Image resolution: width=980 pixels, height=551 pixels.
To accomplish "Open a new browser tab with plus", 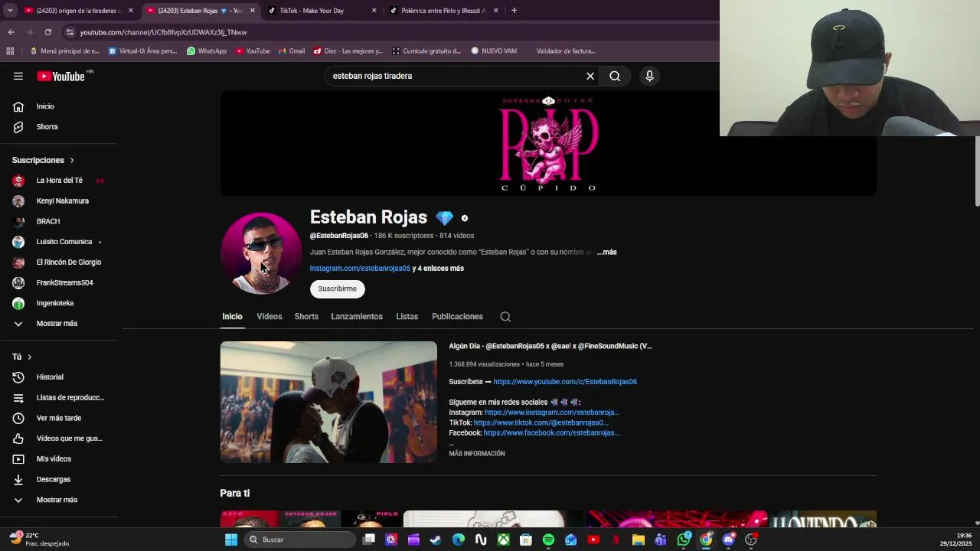I will pyautogui.click(x=514, y=11).
